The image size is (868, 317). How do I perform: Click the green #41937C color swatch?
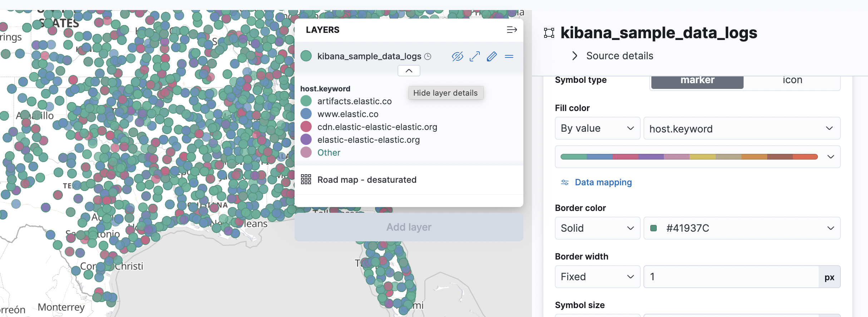click(654, 228)
